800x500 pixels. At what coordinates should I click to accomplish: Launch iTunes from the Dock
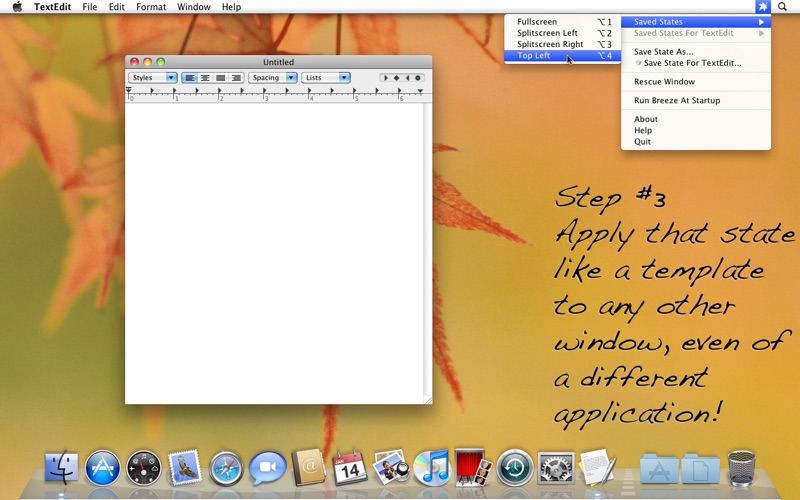[432, 467]
